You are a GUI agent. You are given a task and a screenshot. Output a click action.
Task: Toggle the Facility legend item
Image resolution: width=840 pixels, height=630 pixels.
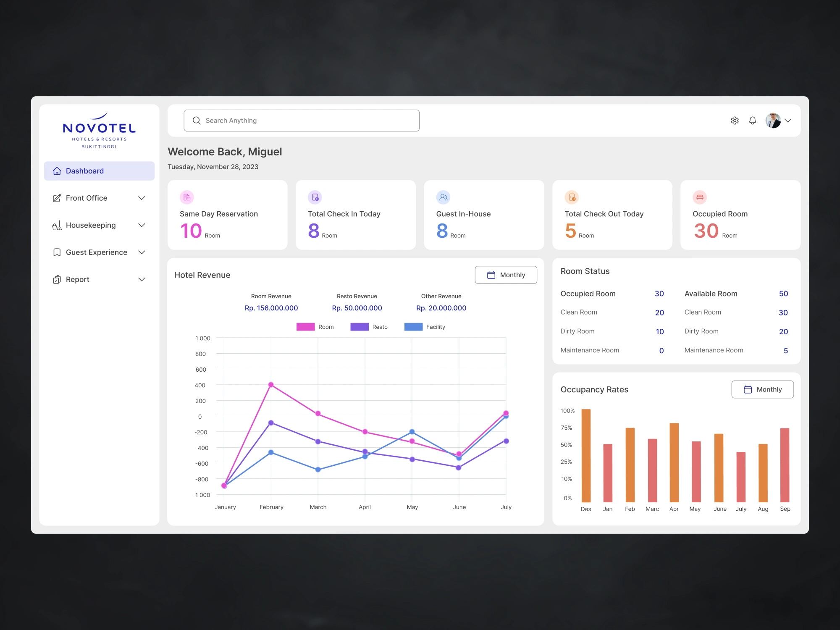[425, 327]
